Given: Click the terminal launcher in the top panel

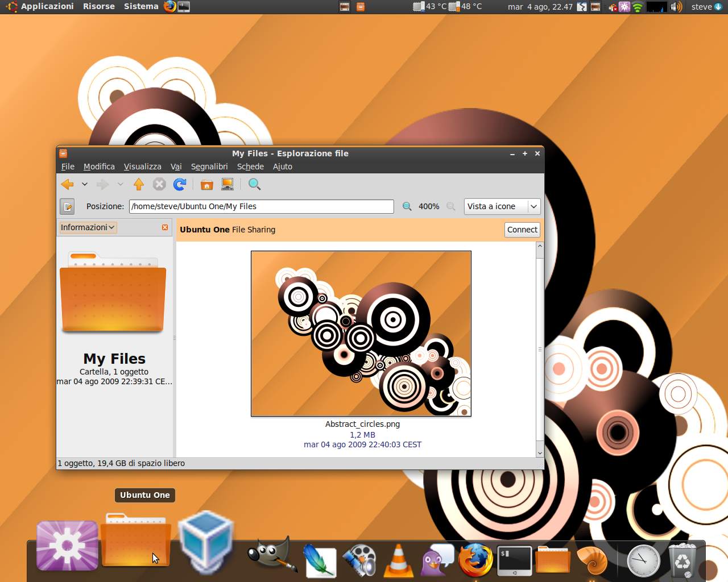Looking at the screenshot, I should click(x=184, y=6).
